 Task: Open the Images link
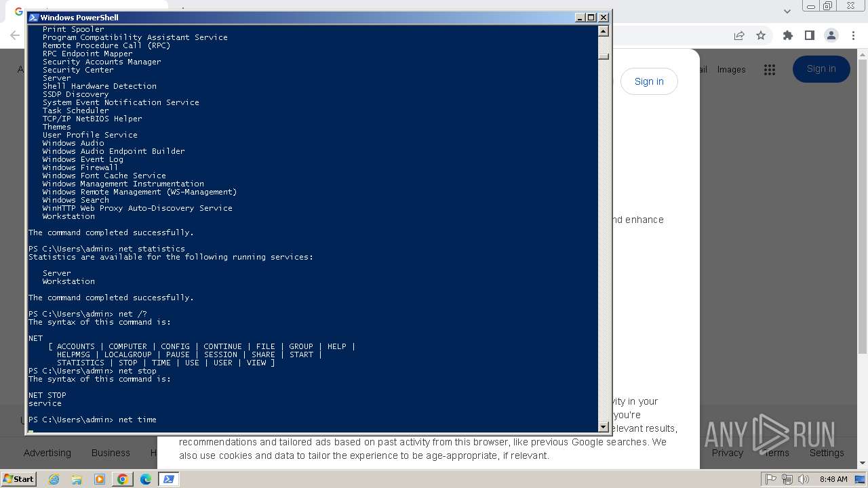[x=731, y=69]
